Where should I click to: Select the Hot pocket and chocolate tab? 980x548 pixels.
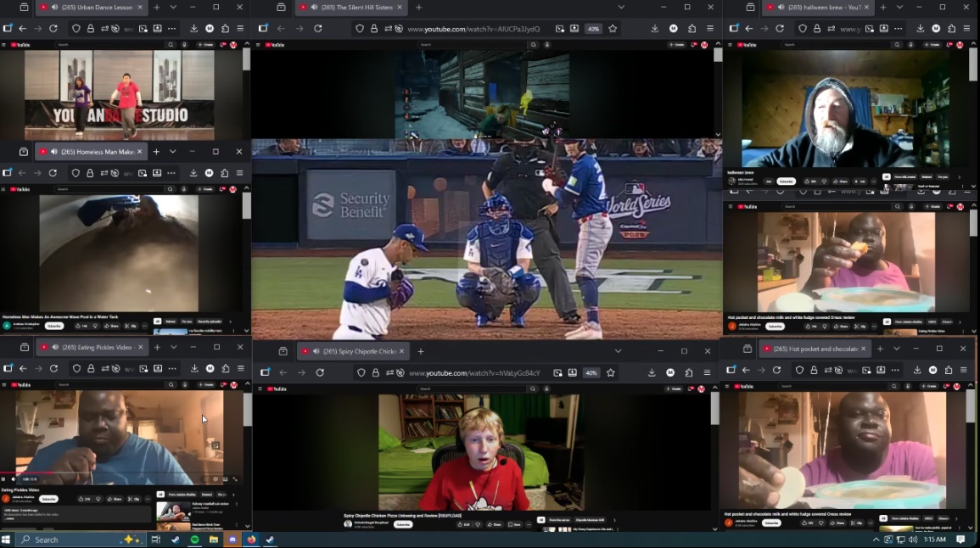pyautogui.click(x=815, y=349)
